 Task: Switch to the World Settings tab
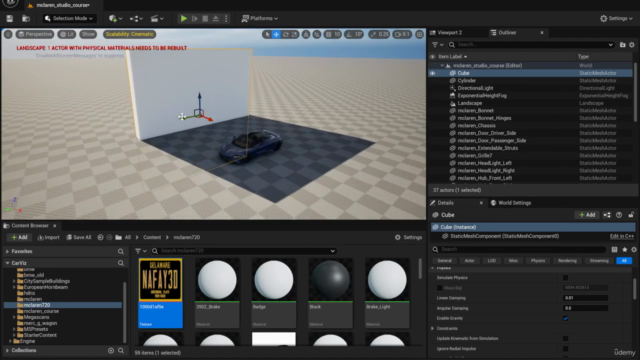click(511, 203)
